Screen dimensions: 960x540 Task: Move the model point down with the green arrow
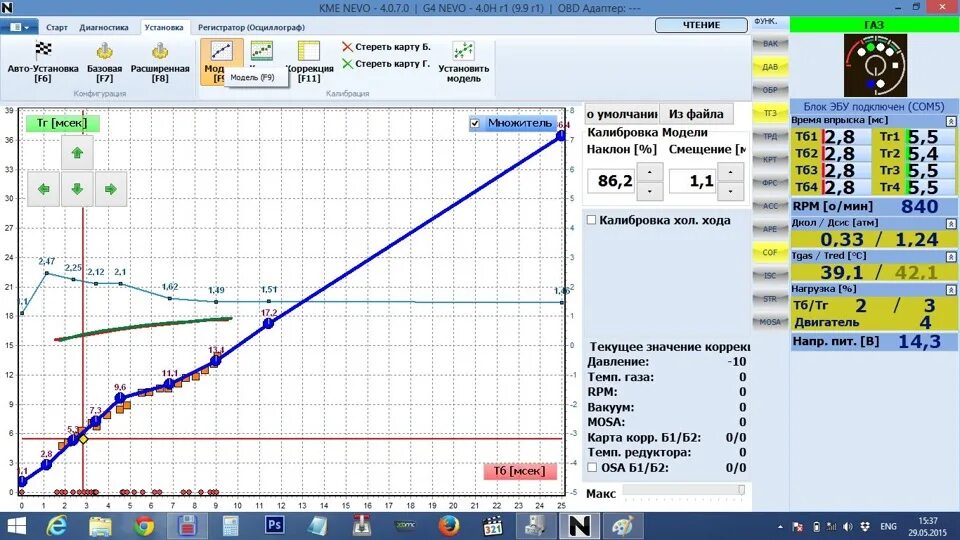tap(77, 189)
